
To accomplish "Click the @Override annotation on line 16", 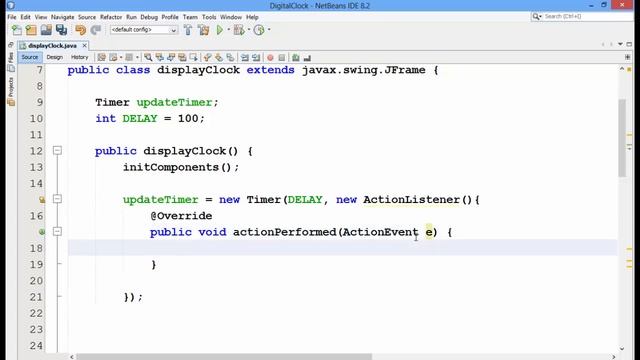I will pyautogui.click(x=181, y=216).
